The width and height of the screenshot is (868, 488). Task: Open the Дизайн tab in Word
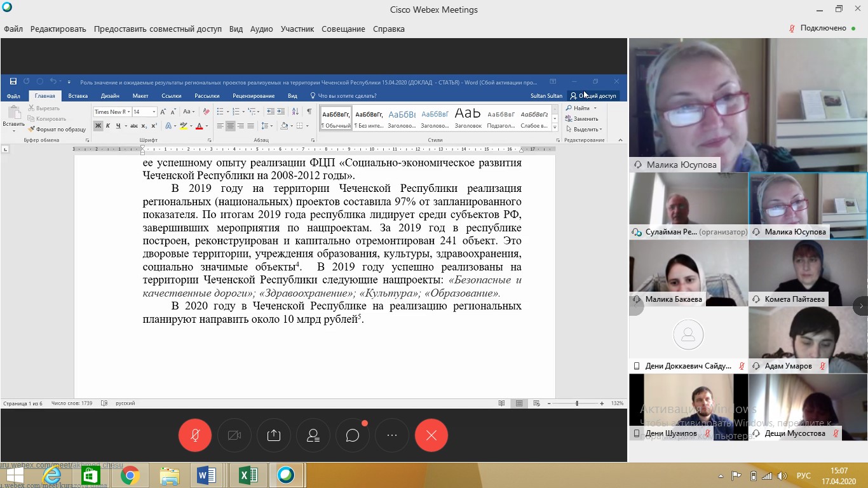[x=110, y=96]
